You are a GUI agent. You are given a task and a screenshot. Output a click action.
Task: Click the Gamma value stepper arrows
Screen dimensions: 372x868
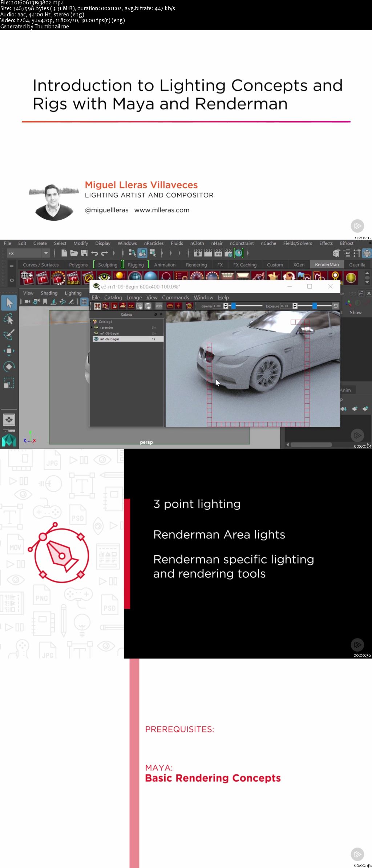click(x=226, y=306)
